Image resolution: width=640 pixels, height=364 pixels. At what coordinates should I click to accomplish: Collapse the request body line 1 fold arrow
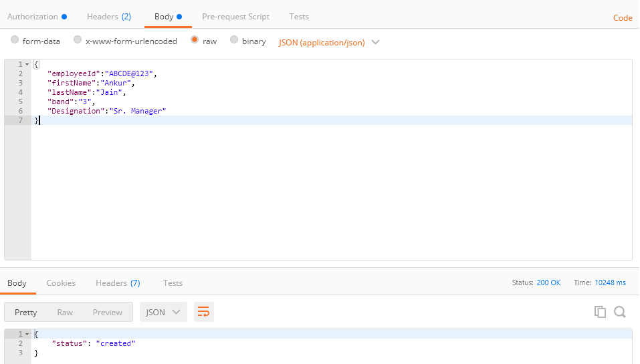pyautogui.click(x=27, y=64)
